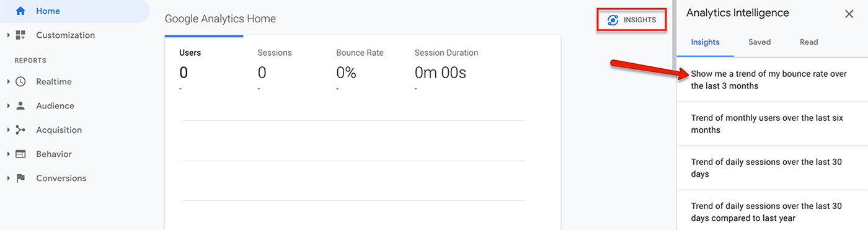Click the Acquisition branching arrows icon

tap(20, 130)
